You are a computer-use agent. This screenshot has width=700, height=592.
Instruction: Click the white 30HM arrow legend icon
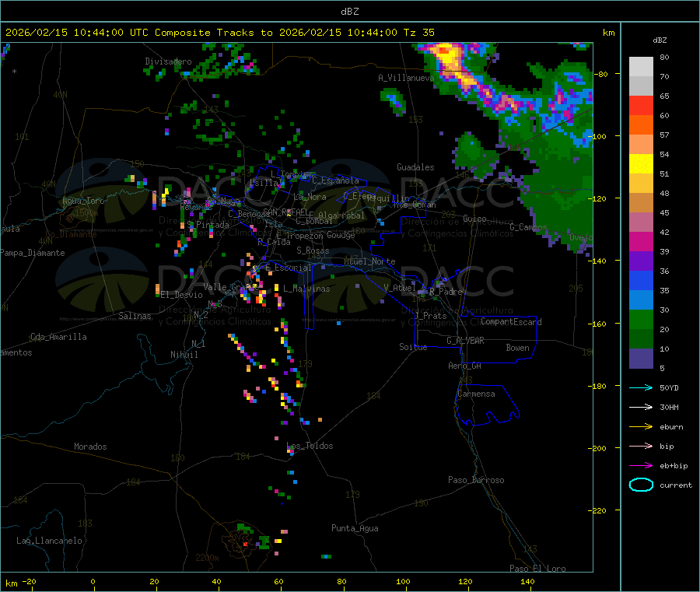click(641, 407)
